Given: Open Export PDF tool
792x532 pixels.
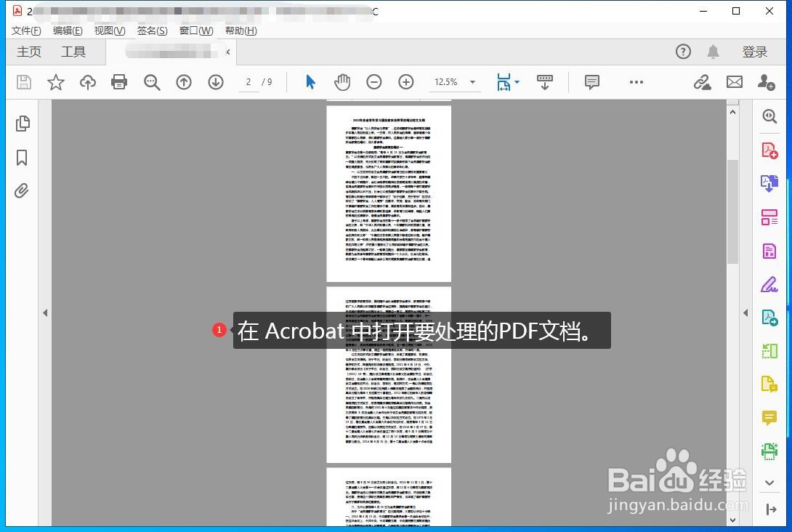Looking at the screenshot, I should 769,183.
